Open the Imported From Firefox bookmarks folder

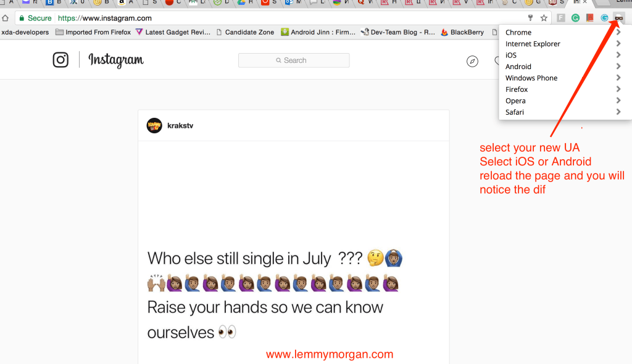tap(93, 32)
